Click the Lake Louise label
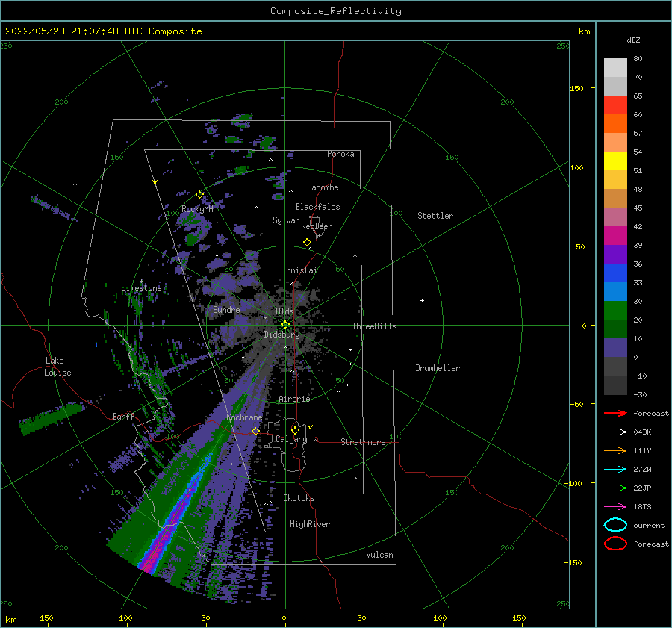The width and height of the screenshot is (672, 628). [x=57, y=367]
